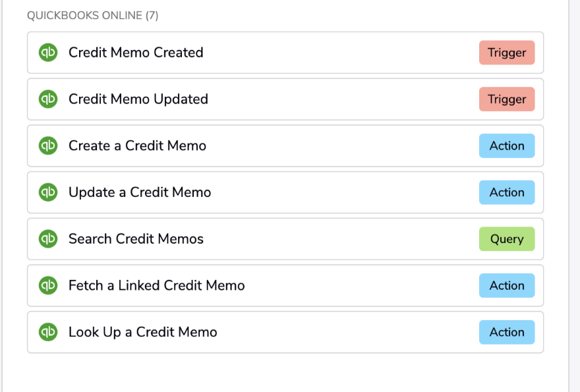Click QuickBooks icon beside Credit Memo Created
This screenshot has width=580, height=392.
tap(48, 53)
